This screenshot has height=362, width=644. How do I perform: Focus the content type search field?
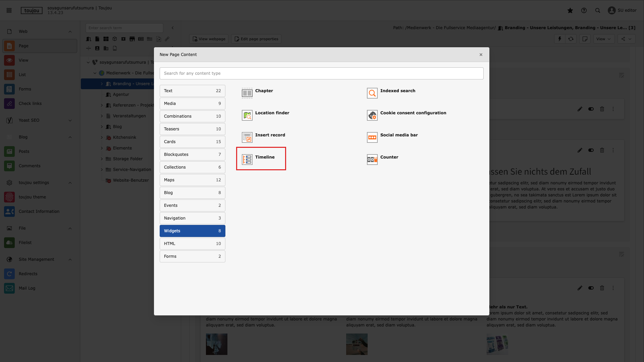(x=321, y=73)
